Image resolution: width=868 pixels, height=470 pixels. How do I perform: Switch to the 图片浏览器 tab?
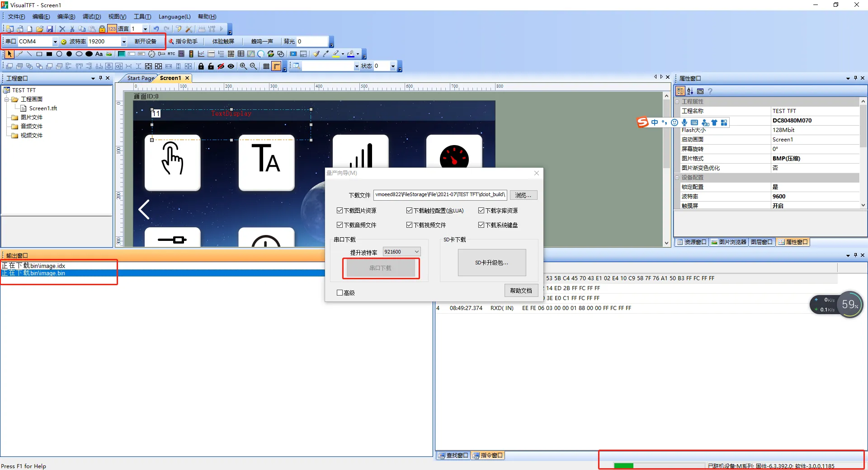click(x=729, y=242)
